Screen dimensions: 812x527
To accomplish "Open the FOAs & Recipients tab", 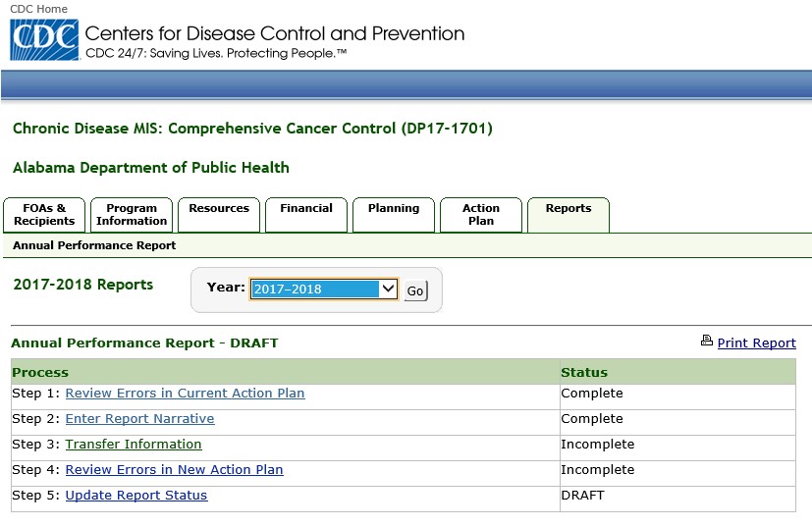I will tap(44, 215).
